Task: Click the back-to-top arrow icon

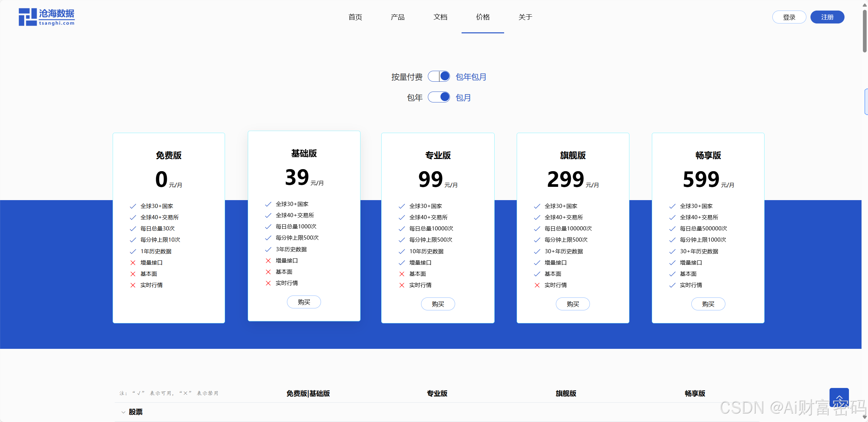Action: 839,397
